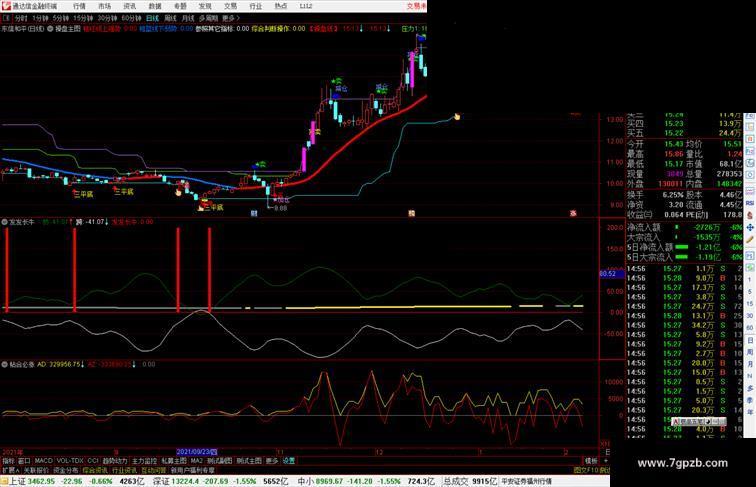Select the MACD indicator tab
756x487 pixels.
click(43, 461)
